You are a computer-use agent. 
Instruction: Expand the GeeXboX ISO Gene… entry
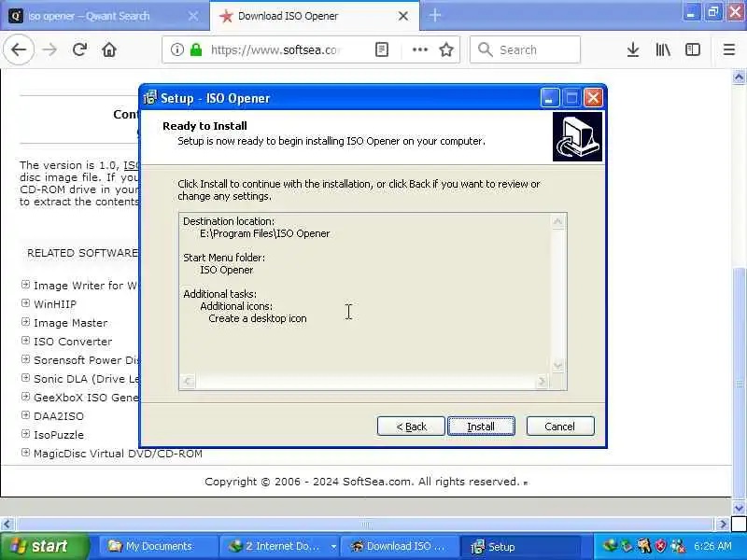point(26,397)
